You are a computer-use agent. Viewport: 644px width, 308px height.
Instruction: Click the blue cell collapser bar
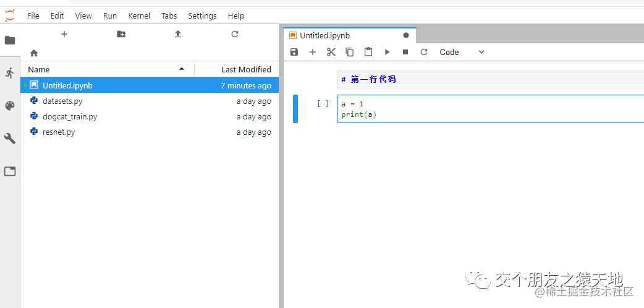click(x=295, y=109)
